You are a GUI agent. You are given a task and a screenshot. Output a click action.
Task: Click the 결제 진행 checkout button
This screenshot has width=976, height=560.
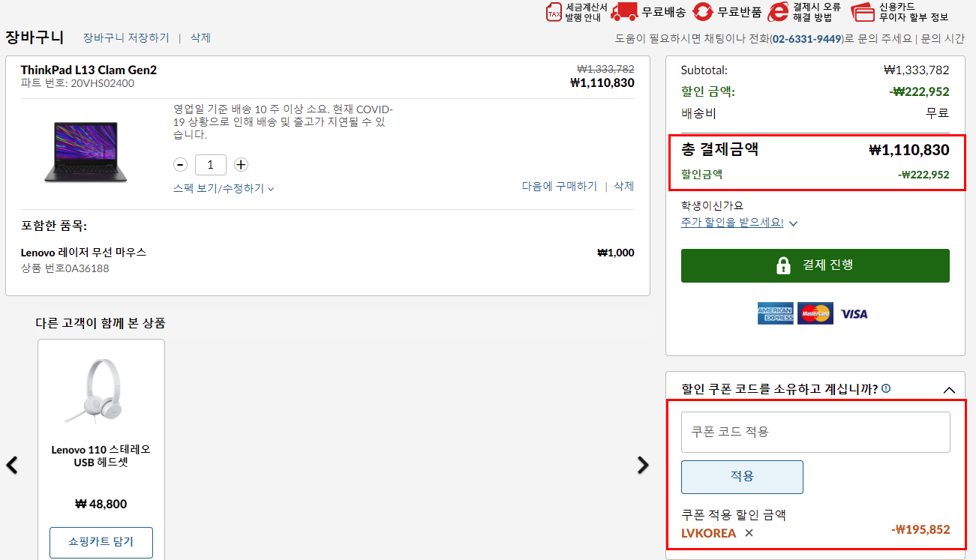pos(815,265)
